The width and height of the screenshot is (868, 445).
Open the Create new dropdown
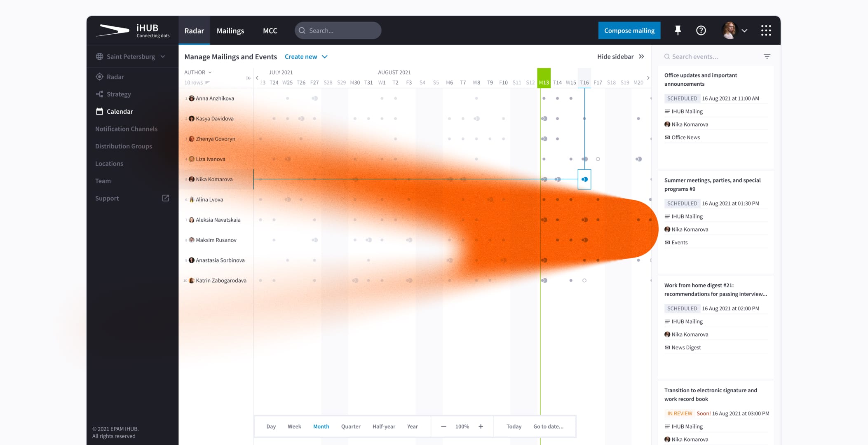(306, 56)
